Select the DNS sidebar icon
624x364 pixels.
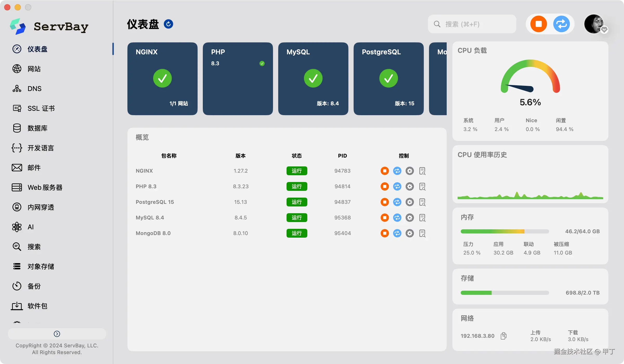coord(34,88)
